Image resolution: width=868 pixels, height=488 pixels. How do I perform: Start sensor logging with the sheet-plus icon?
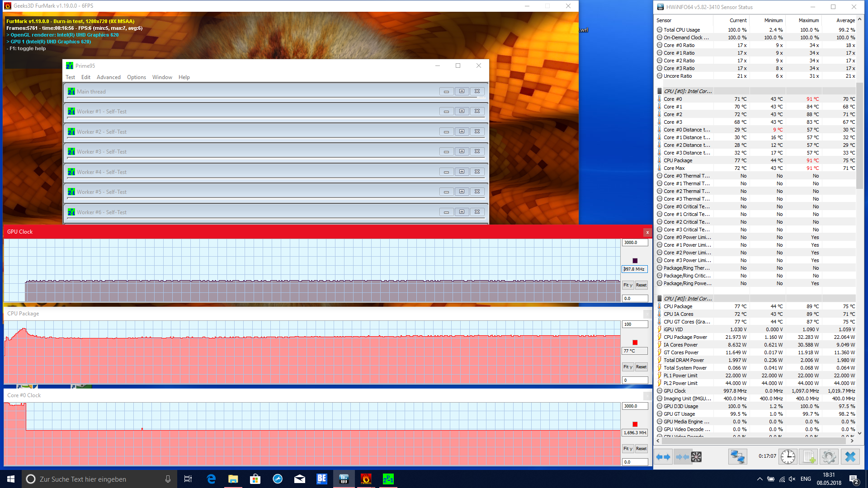(x=809, y=457)
